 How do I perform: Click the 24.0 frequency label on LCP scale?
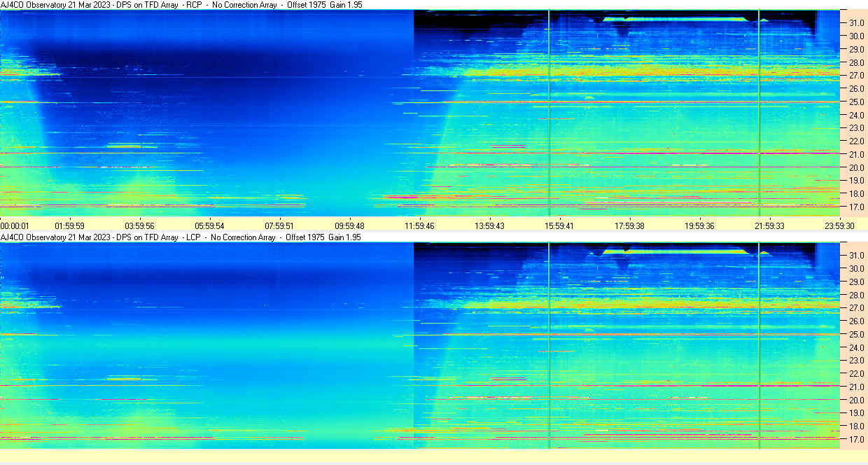click(x=857, y=347)
